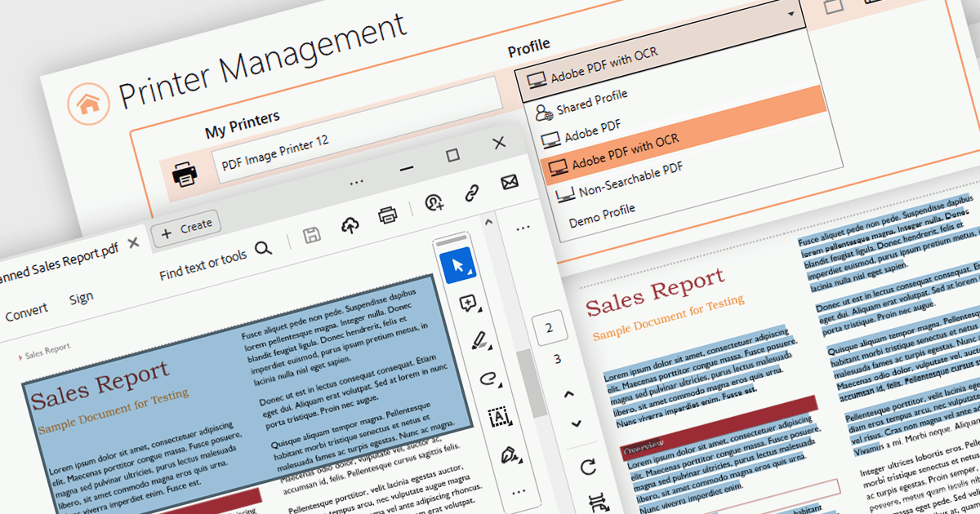Save the file with the floppy disk icon
Screen dimensions: 980x514
tap(312, 237)
